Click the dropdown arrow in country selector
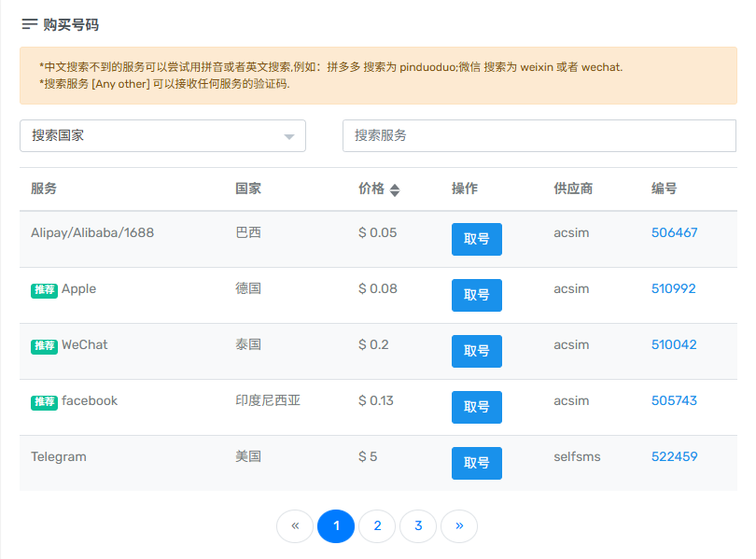 pos(289,136)
